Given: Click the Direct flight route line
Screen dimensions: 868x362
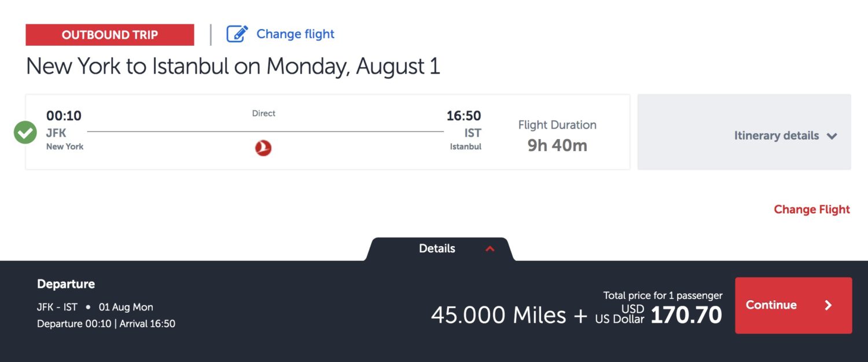Looking at the screenshot, I should 265,131.
